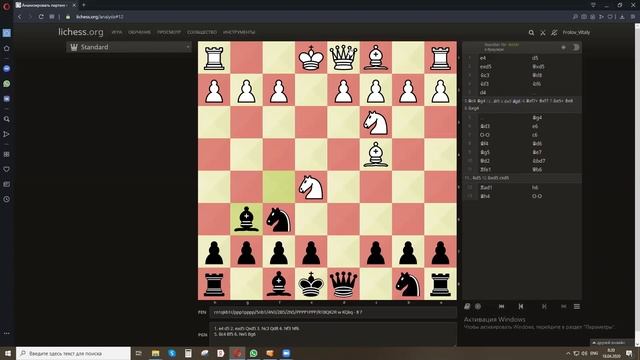Screen dimensions: 640x360
Task: Open the ИНСТРУМЕНТЫ menu
Action: point(239,32)
